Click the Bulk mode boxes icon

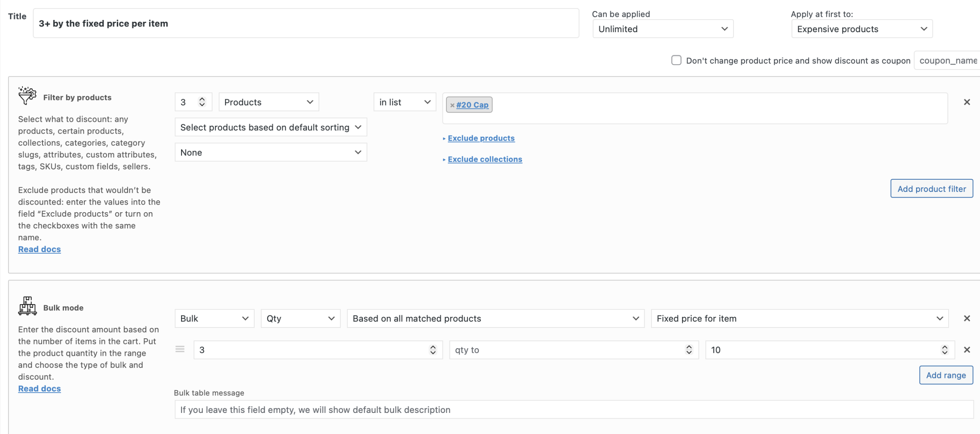click(27, 306)
